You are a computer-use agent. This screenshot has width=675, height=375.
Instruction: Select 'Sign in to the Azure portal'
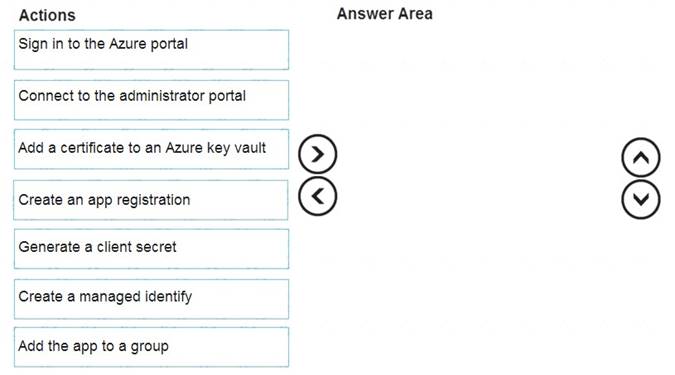pos(151,50)
